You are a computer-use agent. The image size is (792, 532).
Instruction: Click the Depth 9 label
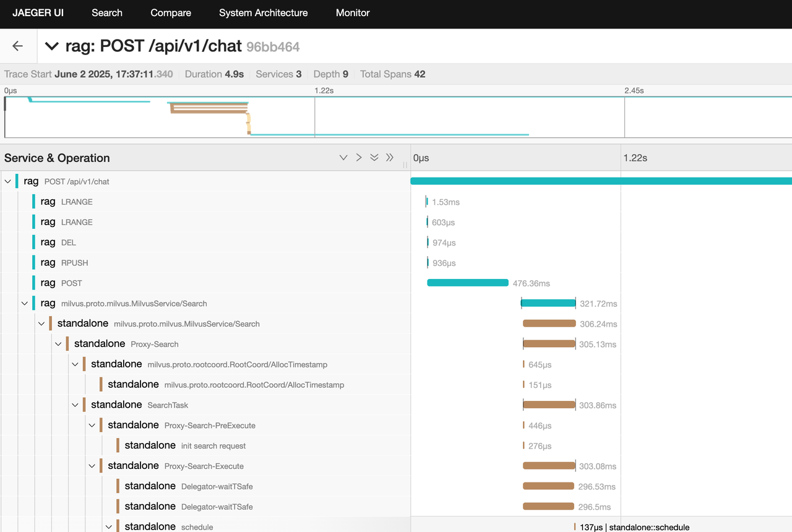[x=330, y=74]
